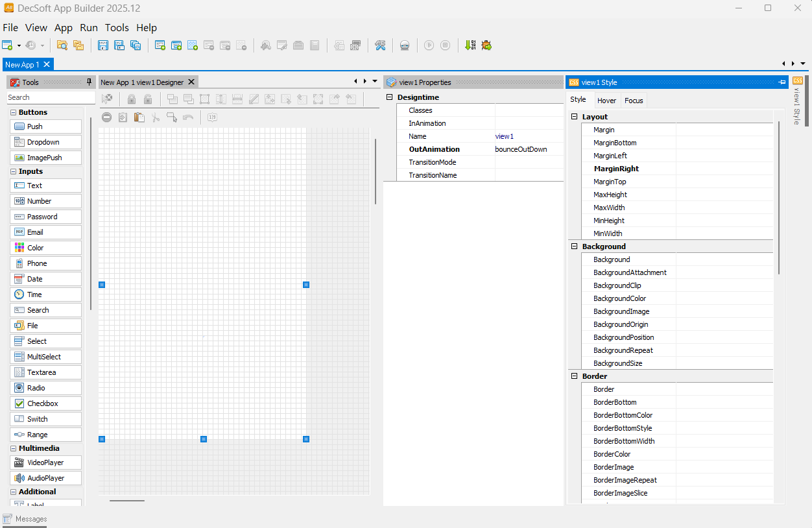This screenshot has height=528, width=812.
Task: Click the clipboard paste icon in designer toolbar
Action: click(139, 117)
